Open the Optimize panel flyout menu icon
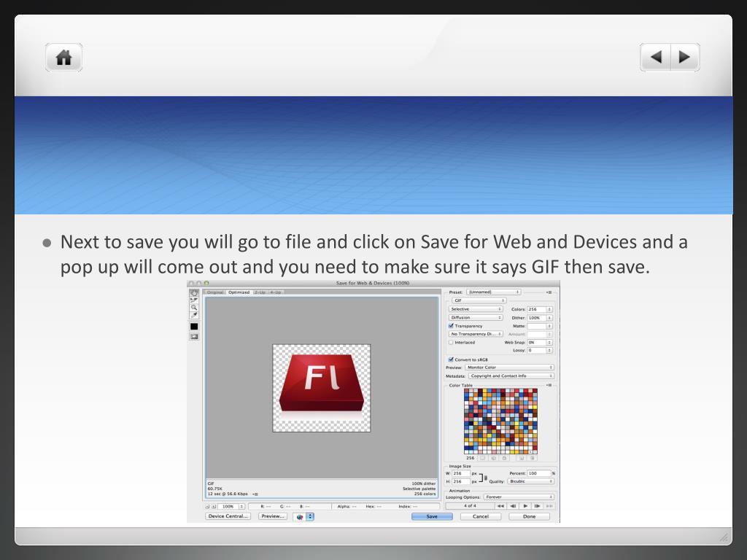The image size is (747, 560). (549, 292)
